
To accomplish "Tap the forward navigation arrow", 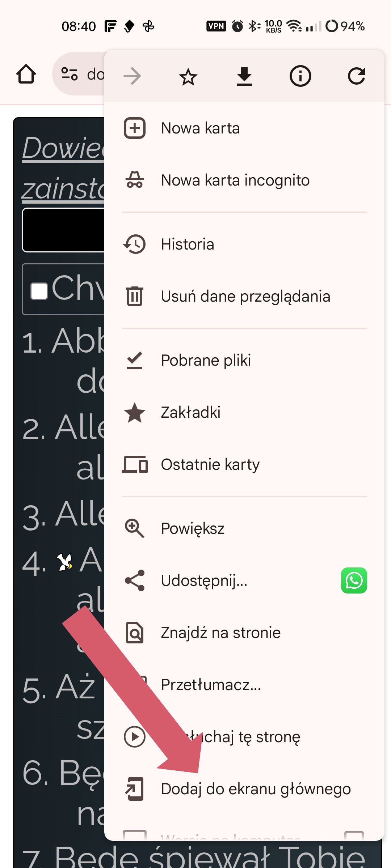I will click(x=132, y=76).
